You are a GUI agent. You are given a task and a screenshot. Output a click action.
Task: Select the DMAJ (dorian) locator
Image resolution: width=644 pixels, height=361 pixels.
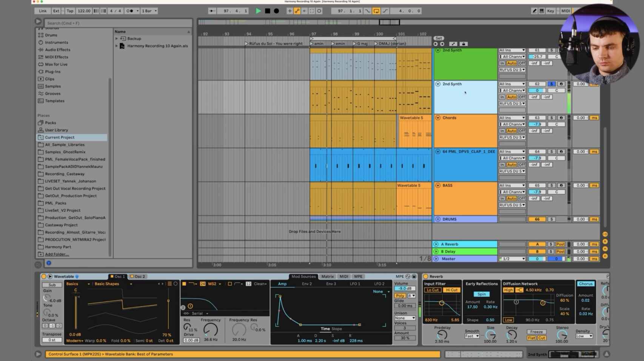tap(390, 44)
